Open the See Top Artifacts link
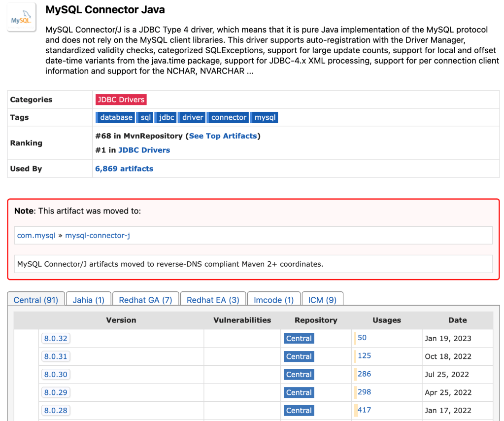 click(x=223, y=136)
